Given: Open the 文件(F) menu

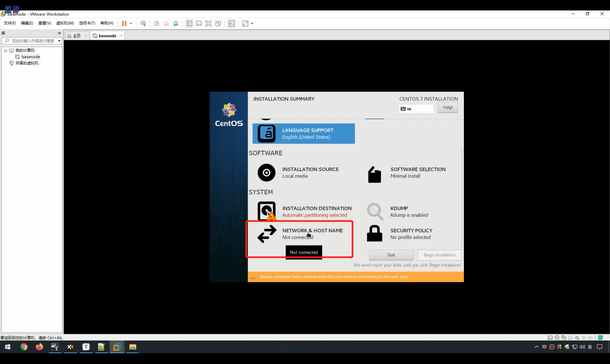Looking at the screenshot, I should pyautogui.click(x=10, y=23).
